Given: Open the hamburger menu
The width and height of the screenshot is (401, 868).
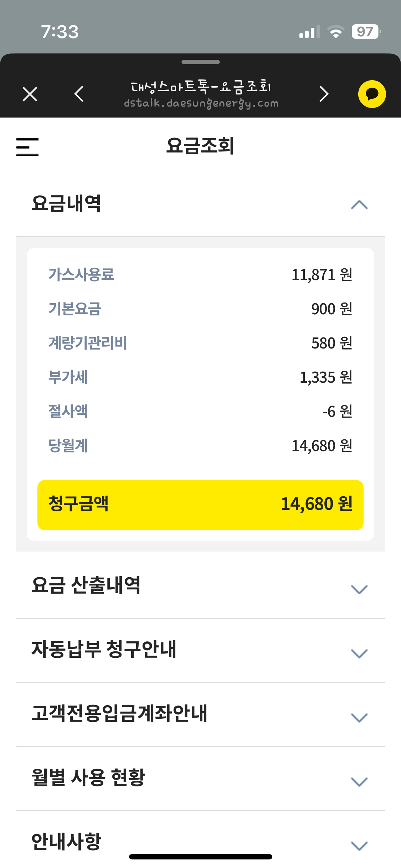Looking at the screenshot, I should tap(27, 146).
